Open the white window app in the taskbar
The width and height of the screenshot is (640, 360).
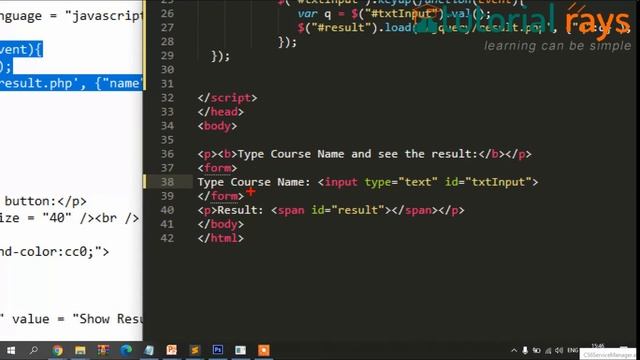point(241,350)
